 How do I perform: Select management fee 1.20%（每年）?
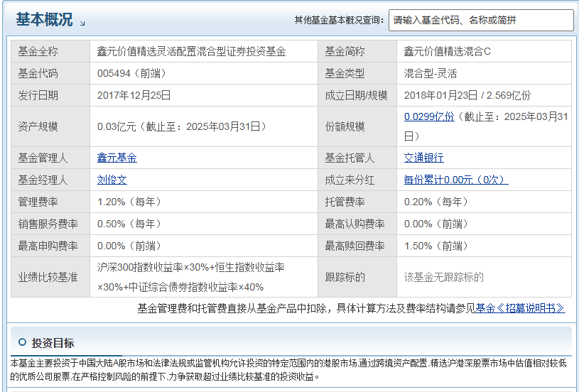(x=130, y=202)
